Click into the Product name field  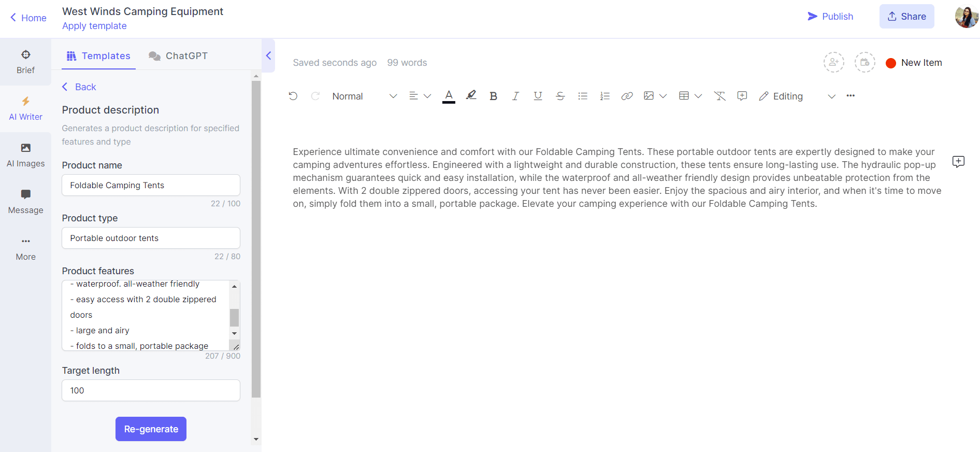coord(151,185)
